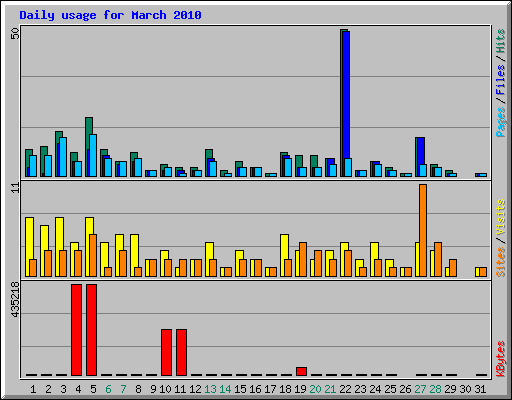Screen dimensions: 512x400
Task: Click the "435218" y-axis maximum value
Action: click(x=15, y=299)
